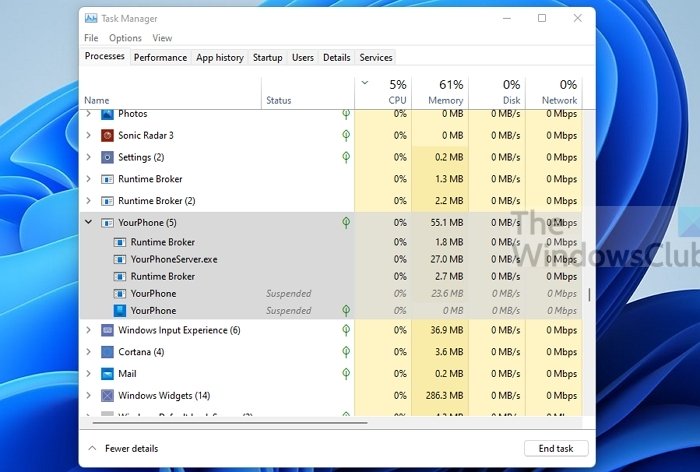Screen dimensions: 700x472
Task: Click the Windows Input Experience icon
Action: tap(108, 330)
